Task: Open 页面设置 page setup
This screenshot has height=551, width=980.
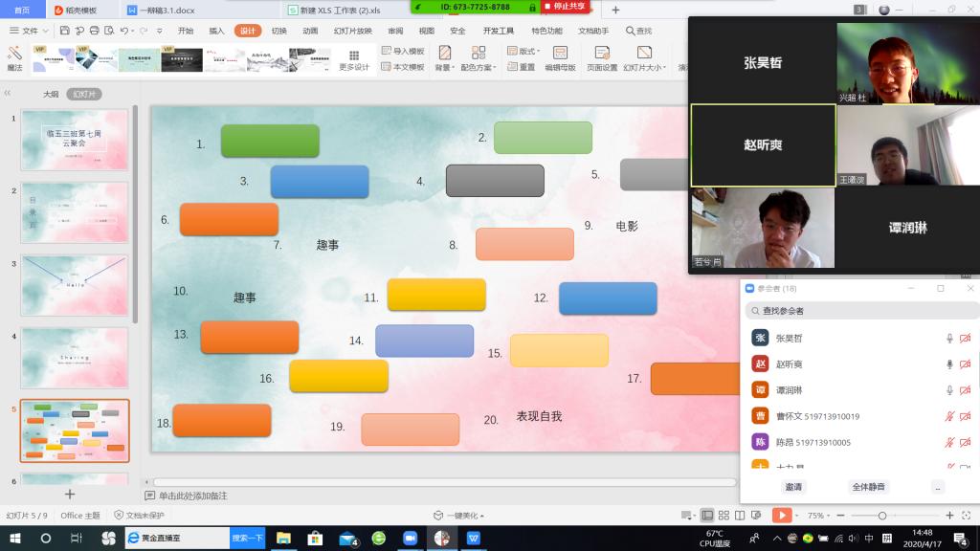Action: 602,58
